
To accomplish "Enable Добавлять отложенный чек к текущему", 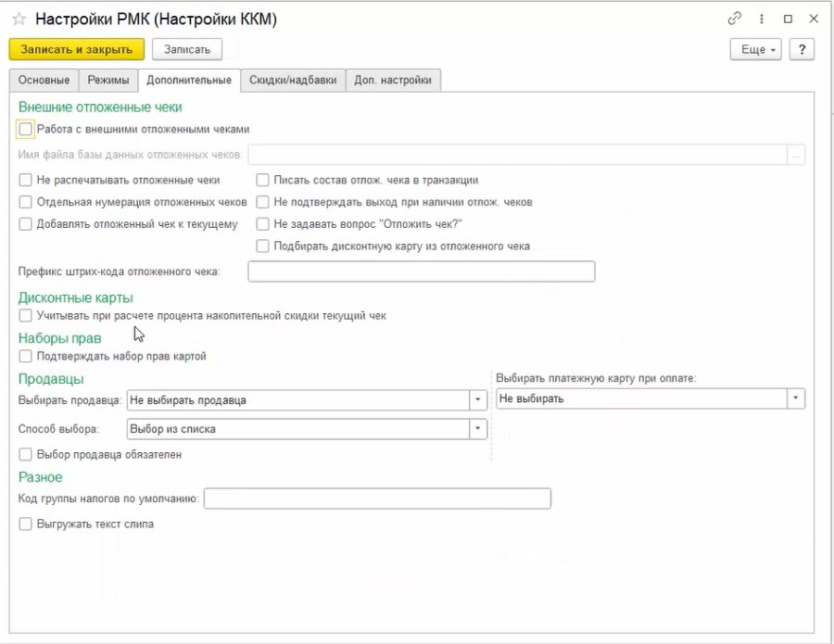I will coord(26,224).
